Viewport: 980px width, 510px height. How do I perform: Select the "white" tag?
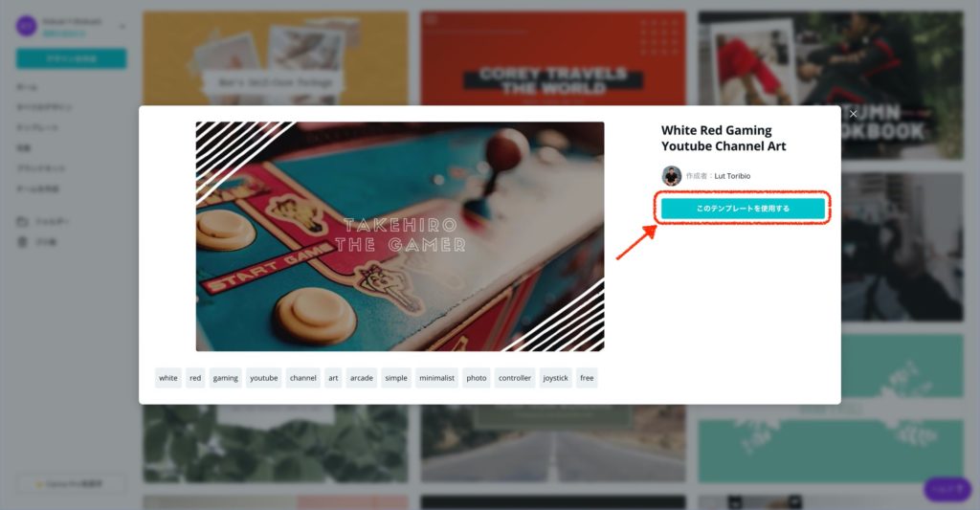(x=168, y=378)
